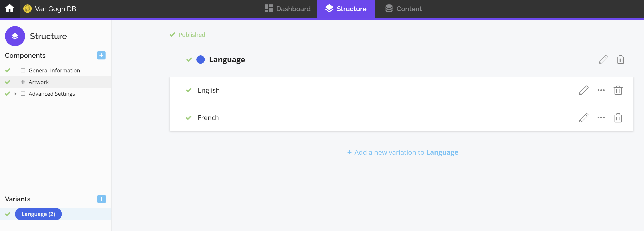Click Add a new variation to Language

(402, 152)
